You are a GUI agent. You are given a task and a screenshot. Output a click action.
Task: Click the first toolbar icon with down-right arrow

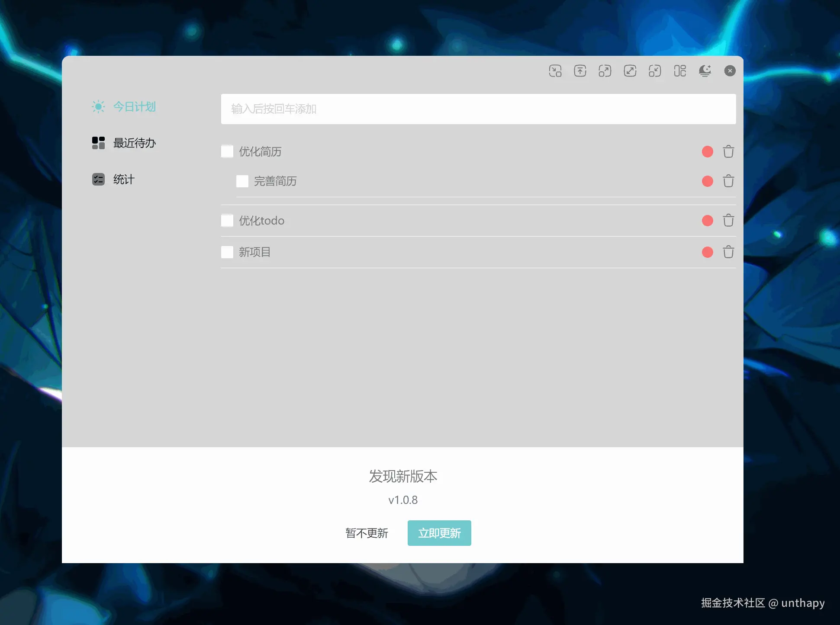tap(555, 71)
